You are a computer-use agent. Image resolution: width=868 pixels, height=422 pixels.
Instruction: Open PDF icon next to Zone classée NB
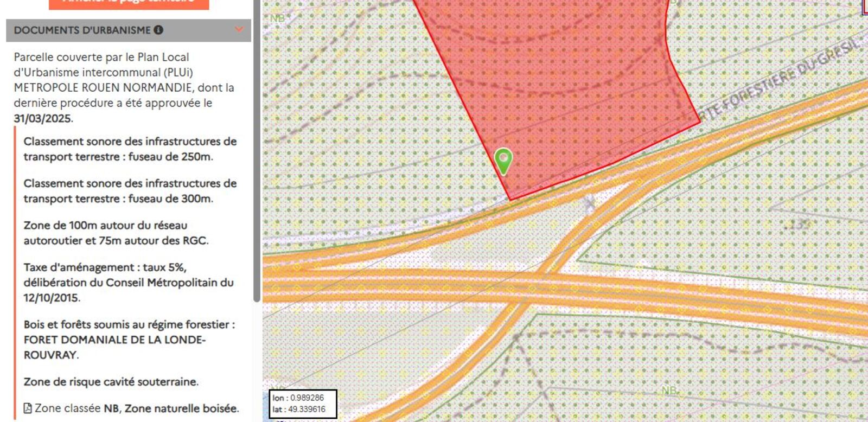[x=28, y=408]
